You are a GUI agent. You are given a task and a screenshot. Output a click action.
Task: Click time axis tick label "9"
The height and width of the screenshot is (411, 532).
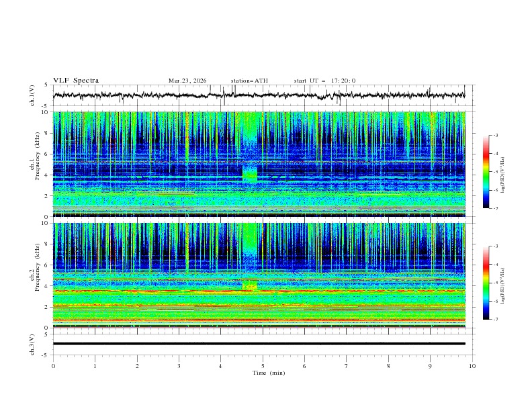(430, 366)
